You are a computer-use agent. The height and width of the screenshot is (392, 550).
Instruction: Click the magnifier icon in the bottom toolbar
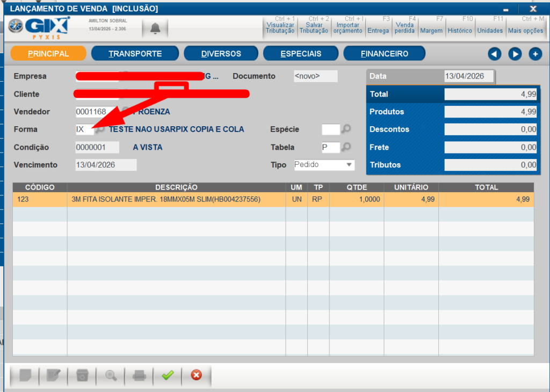[x=111, y=375]
